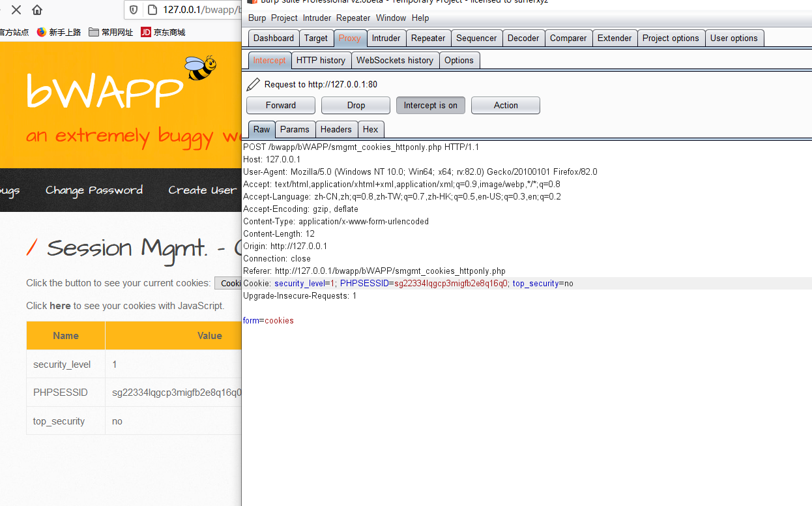Open the 常用网址 bookmarks folder
The image size is (812, 506).
[x=111, y=32]
